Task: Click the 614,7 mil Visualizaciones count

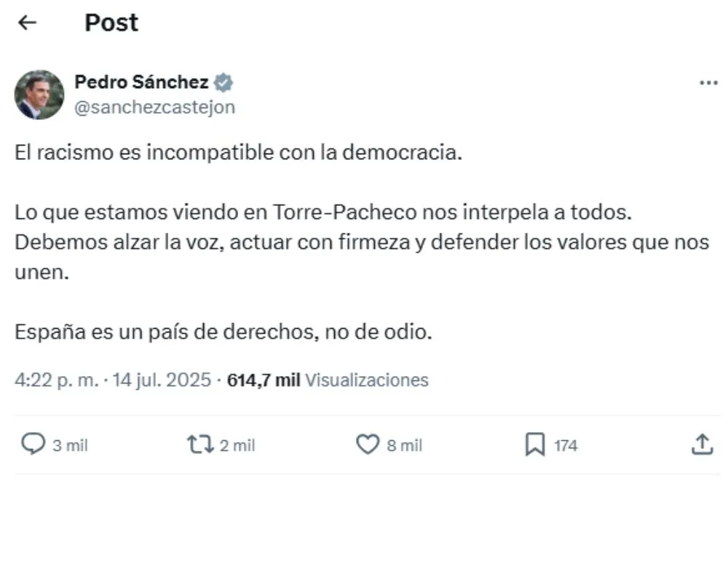Action: pyautogui.click(x=328, y=380)
